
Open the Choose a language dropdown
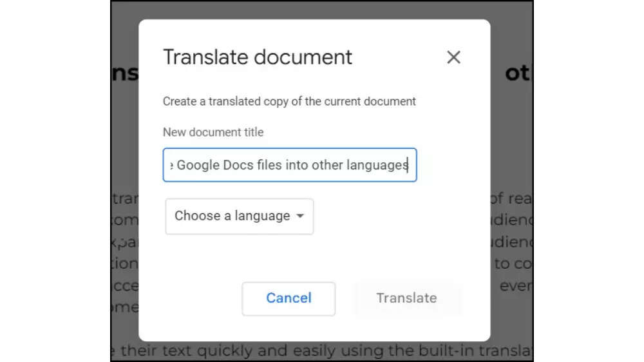(x=240, y=216)
